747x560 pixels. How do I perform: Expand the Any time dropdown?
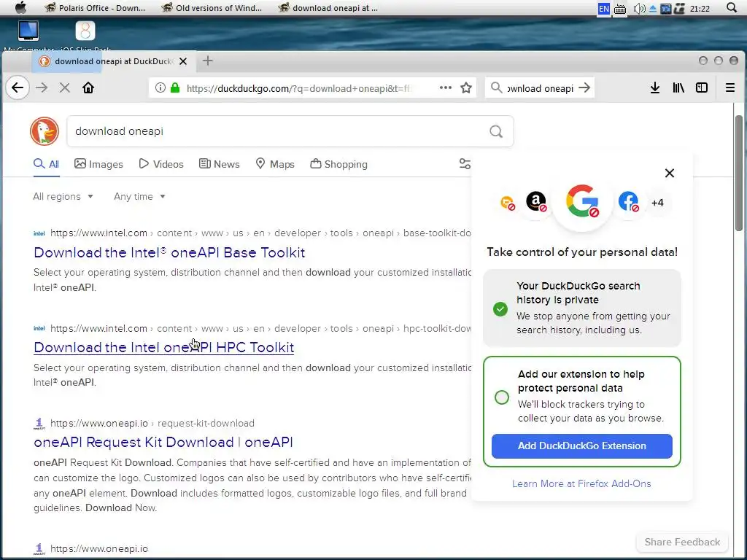click(139, 196)
